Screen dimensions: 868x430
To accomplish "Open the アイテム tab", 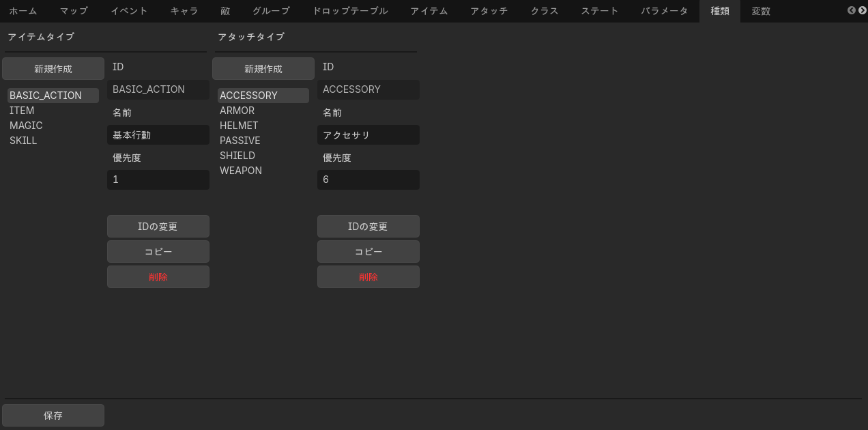I will (429, 11).
